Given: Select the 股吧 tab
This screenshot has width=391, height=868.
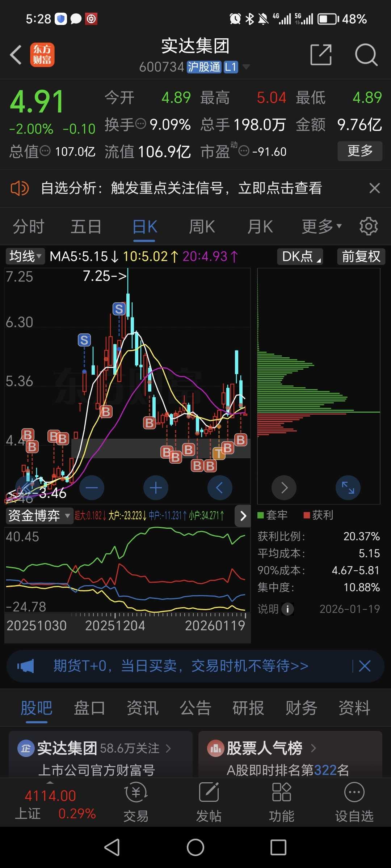Looking at the screenshot, I should [x=37, y=708].
